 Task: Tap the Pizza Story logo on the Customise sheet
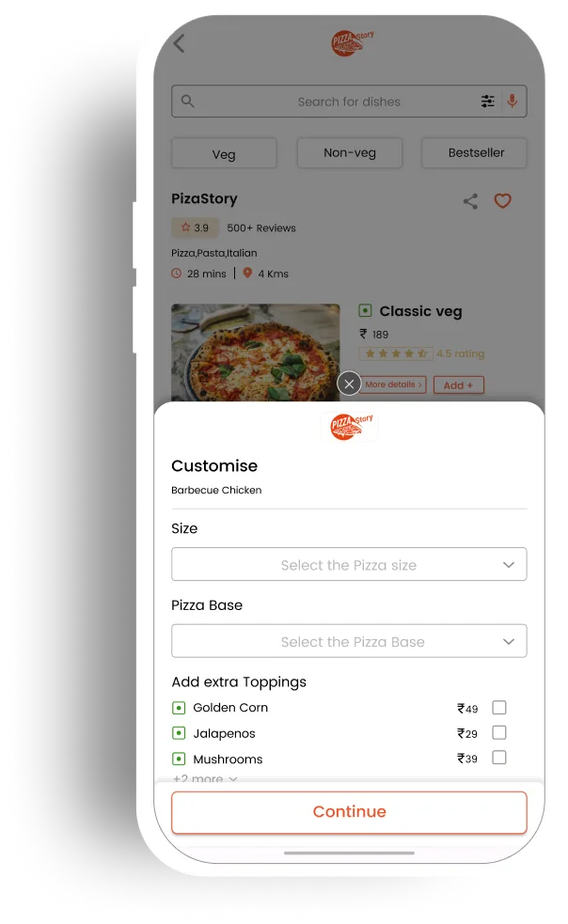tap(351, 426)
